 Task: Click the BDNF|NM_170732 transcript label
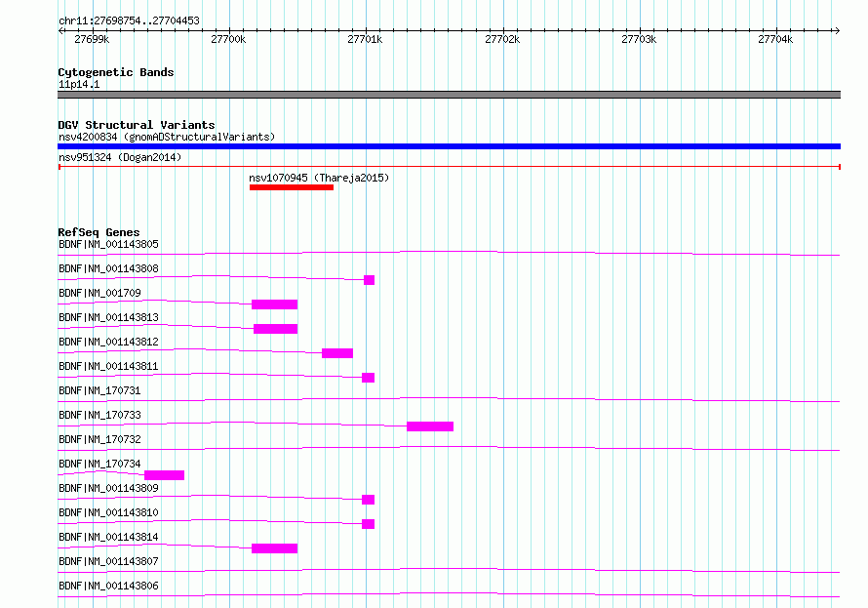99,440
